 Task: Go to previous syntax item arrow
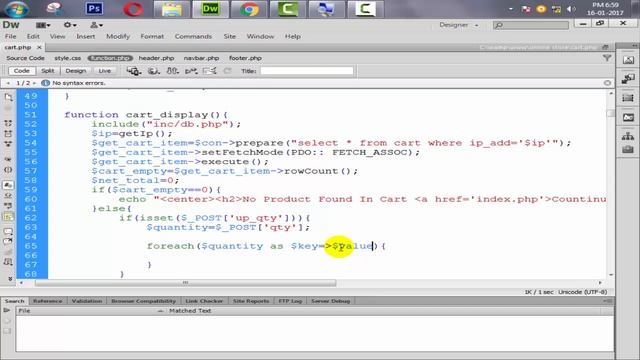coord(8,83)
